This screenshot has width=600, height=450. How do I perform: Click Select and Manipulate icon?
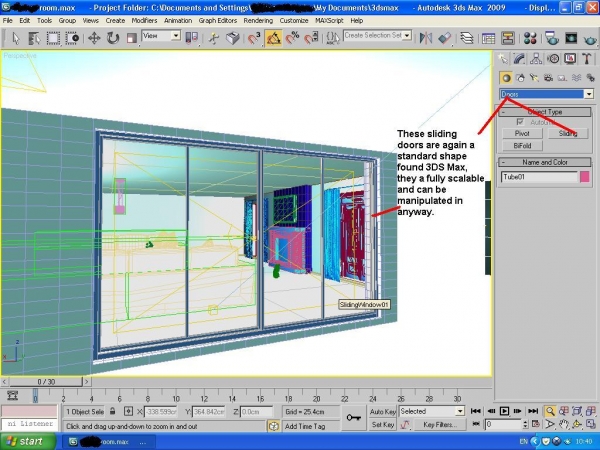[x=214, y=38]
